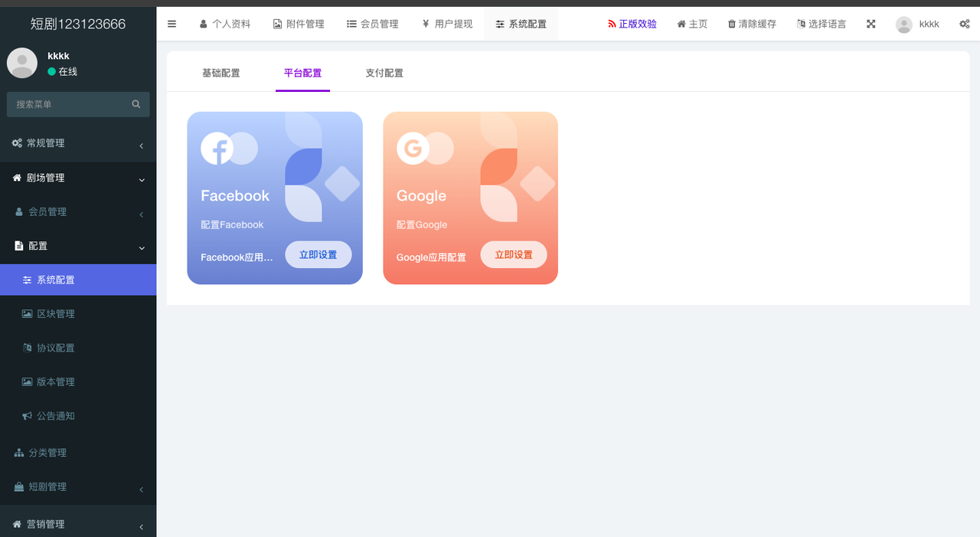Click the 协议配置 icon in sidebar

pyautogui.click(x=28, y=348)
